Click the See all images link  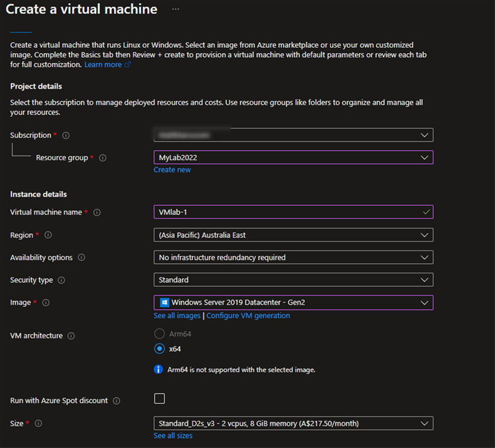177,316
